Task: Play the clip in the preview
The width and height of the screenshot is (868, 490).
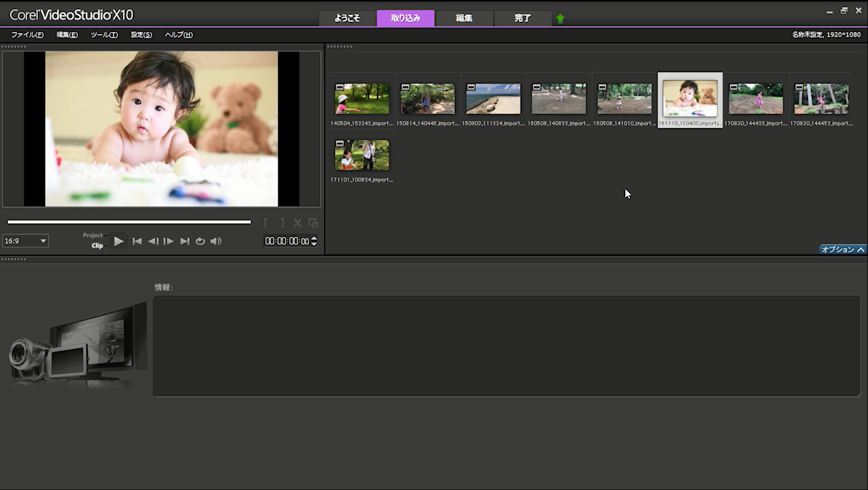Action: pos(118,241)
